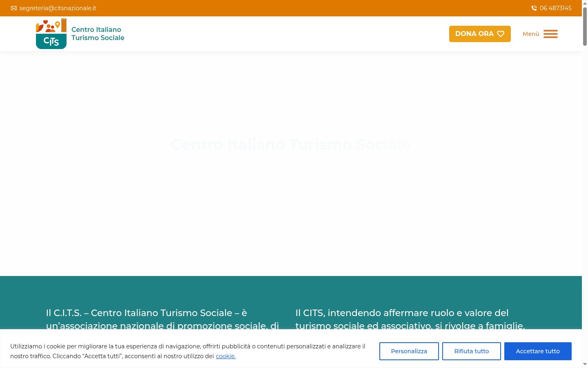Click Personalizza in the cookie banner
The height and width of the screenshot is (368, 588).
tap(409, 351)
